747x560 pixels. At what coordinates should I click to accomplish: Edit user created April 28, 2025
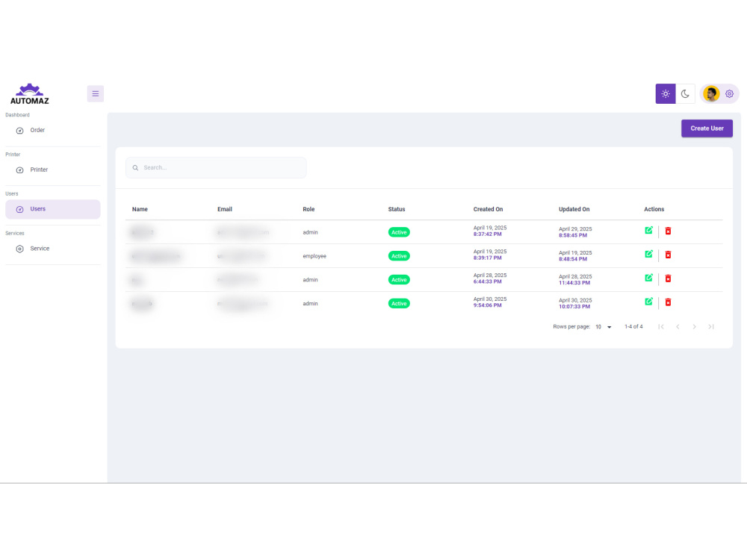click(648, 278)
